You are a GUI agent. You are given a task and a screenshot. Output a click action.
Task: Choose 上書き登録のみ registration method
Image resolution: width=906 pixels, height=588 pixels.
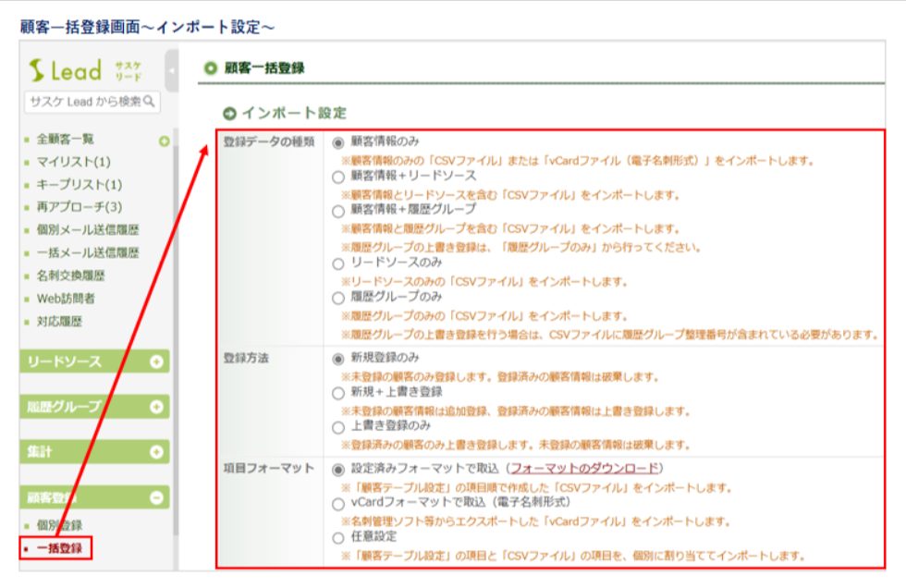pyautogui.click(x=338, y=426)
